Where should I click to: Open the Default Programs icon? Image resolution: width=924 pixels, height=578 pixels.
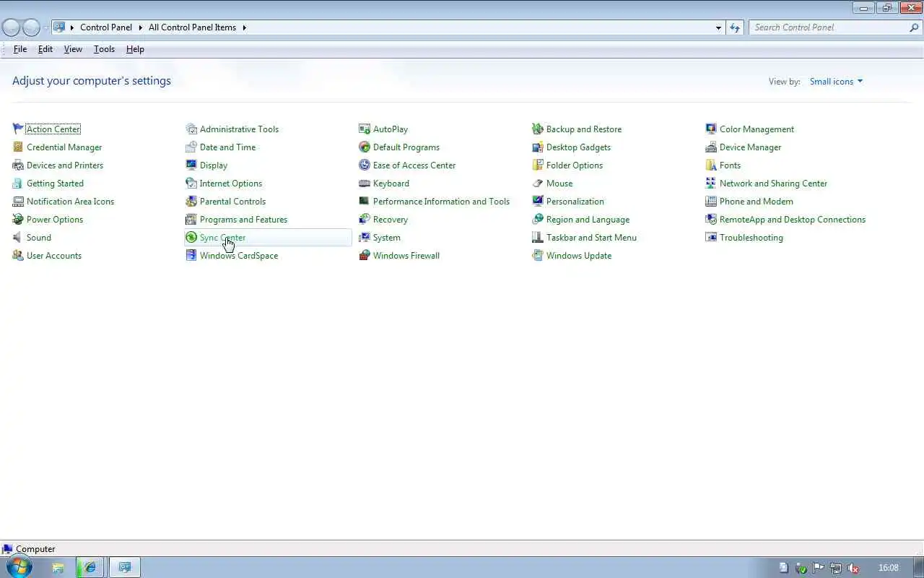365,147
